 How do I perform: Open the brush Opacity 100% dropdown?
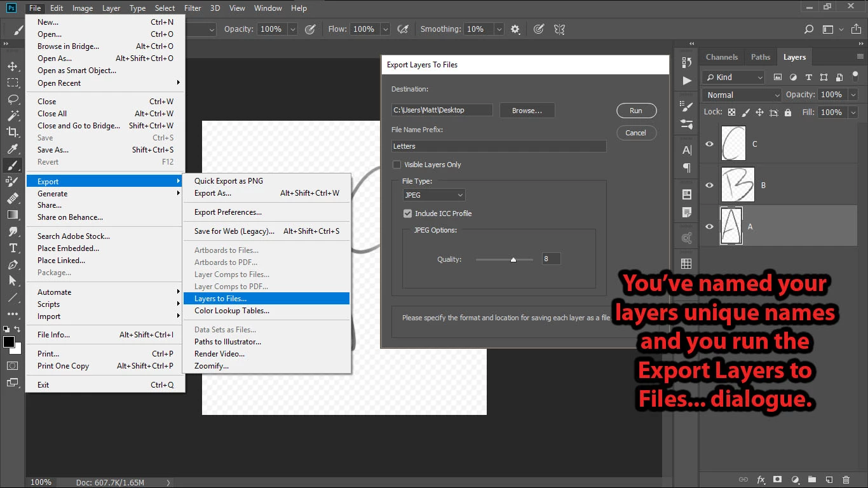click(293, 29)
